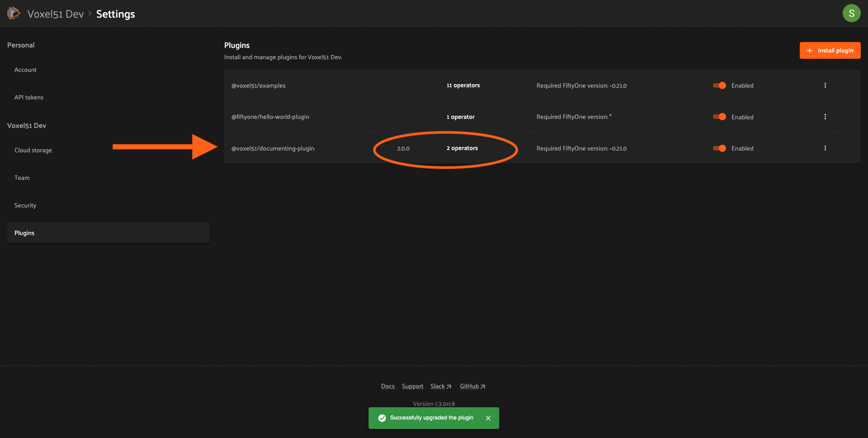868x438 pixels.
Task: Open the GitHub footer link
Action: point(472,386)
